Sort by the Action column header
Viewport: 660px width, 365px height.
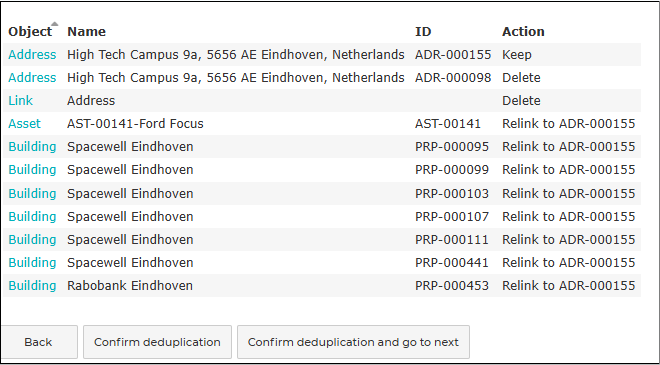(523, 32)
